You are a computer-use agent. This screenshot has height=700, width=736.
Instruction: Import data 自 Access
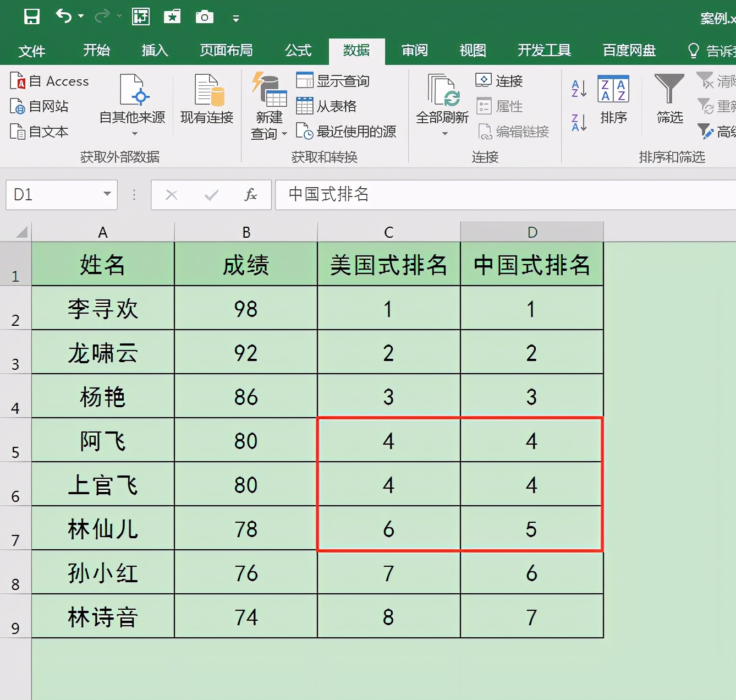coord(50,81)
